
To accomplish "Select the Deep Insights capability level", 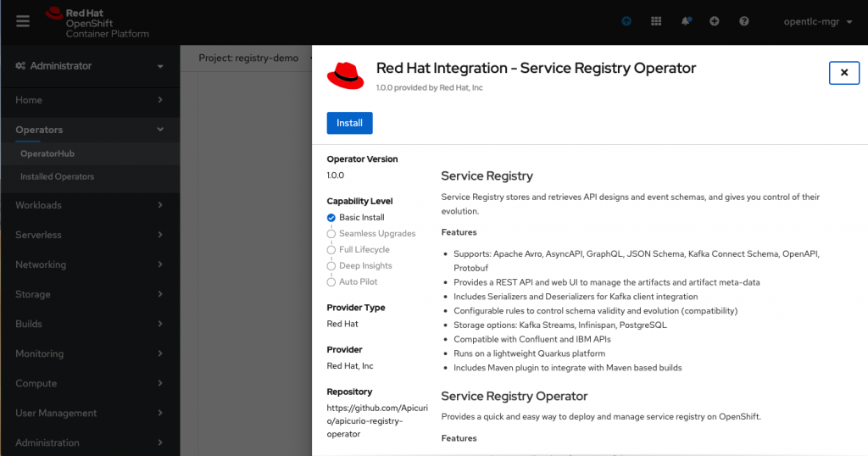I will [x=359, y=265].
